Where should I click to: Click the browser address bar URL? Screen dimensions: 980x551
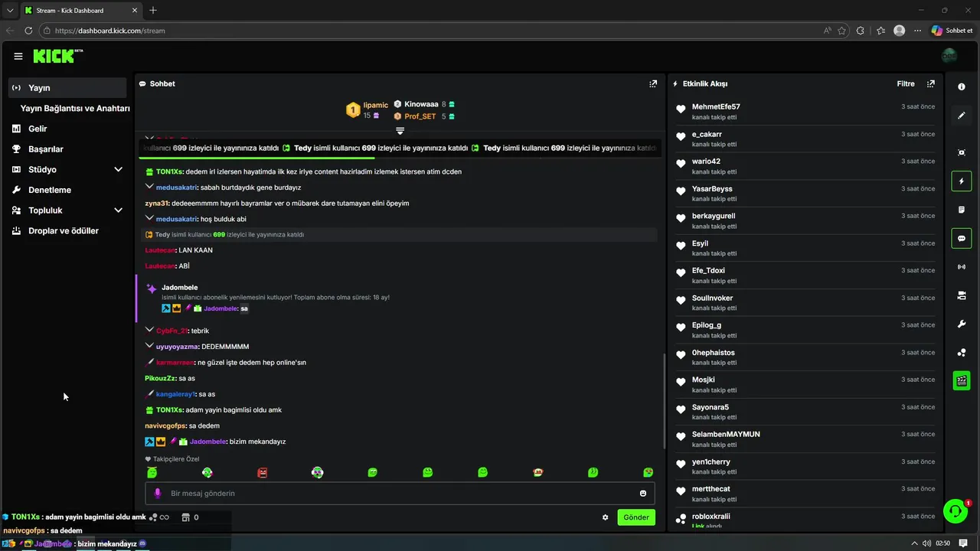(110, 31)
